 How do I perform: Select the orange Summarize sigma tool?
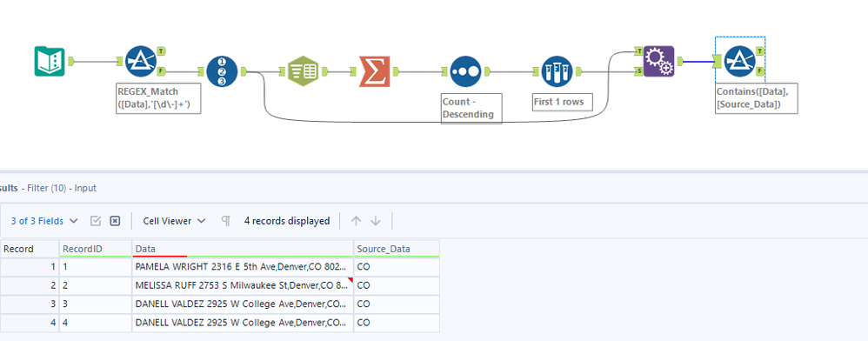click(x=374, y=70)
